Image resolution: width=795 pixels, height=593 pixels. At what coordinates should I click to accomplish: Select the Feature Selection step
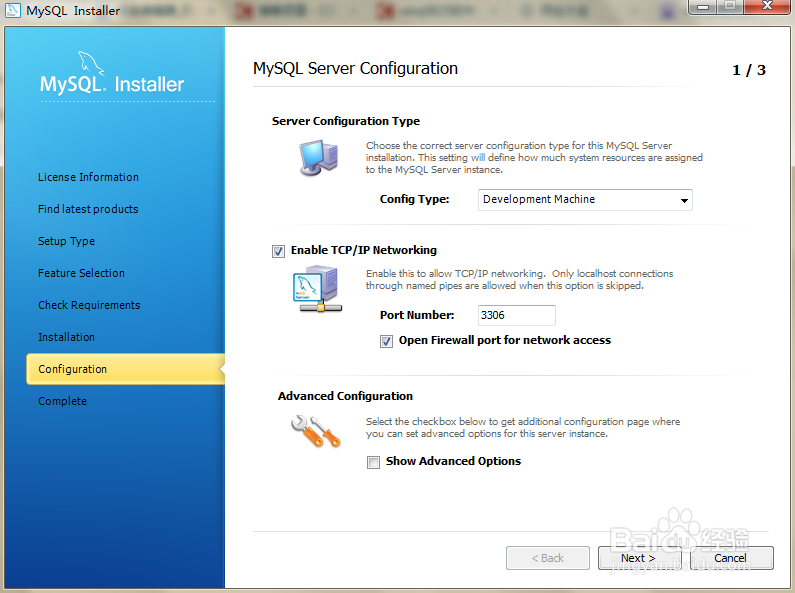[81, 273]
